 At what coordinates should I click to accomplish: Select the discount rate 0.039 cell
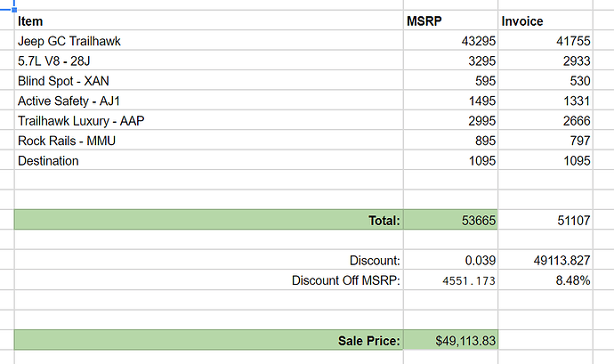coord(450,260)
